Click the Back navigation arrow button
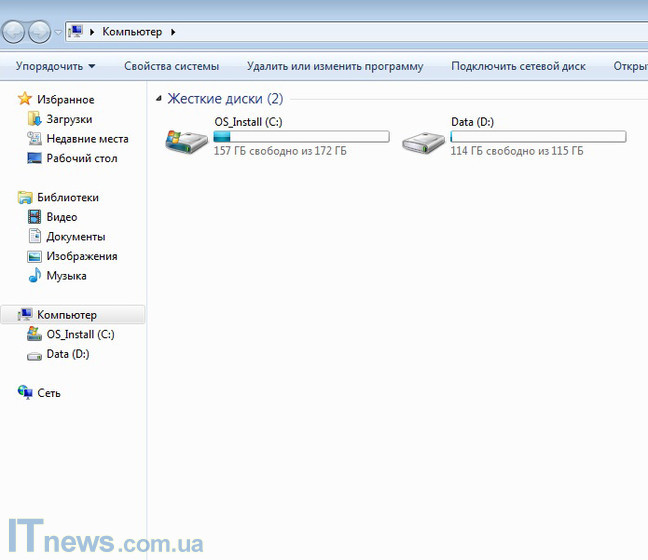 [14, 32]
